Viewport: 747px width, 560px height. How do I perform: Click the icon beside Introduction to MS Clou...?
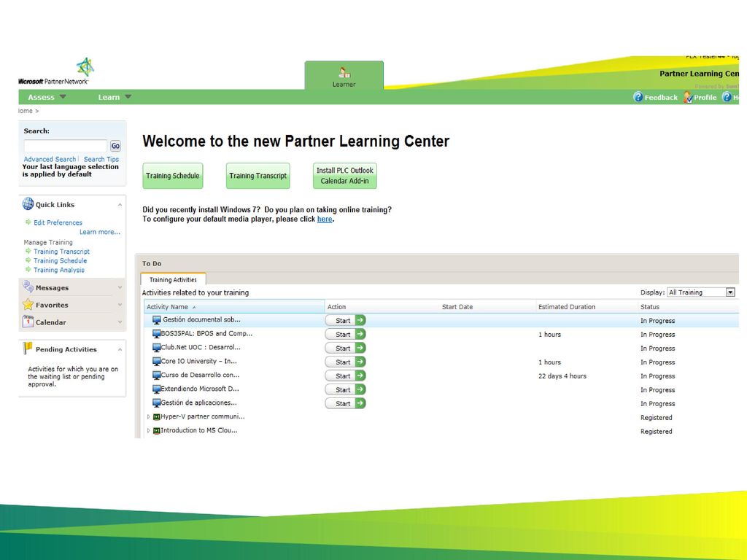click(156, 430)
